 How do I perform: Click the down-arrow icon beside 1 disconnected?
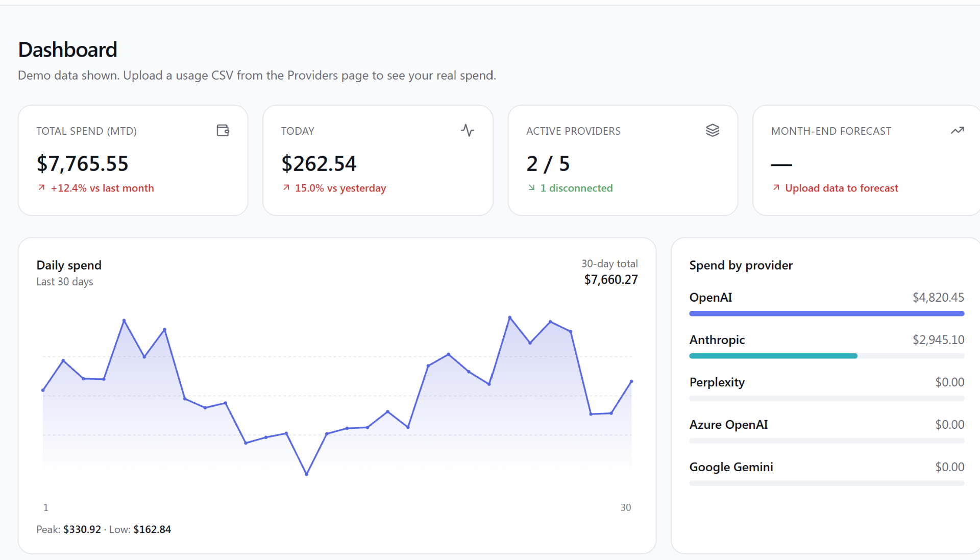tap(531, 188)
